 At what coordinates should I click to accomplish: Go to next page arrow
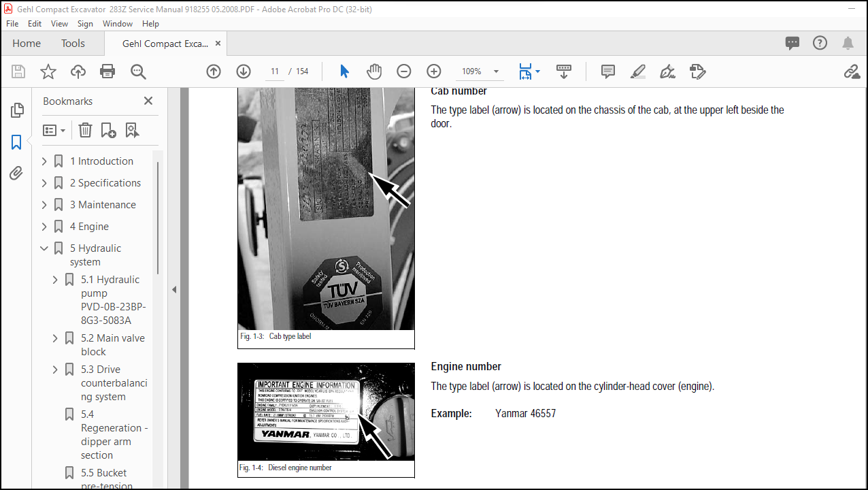click(244, 71)
